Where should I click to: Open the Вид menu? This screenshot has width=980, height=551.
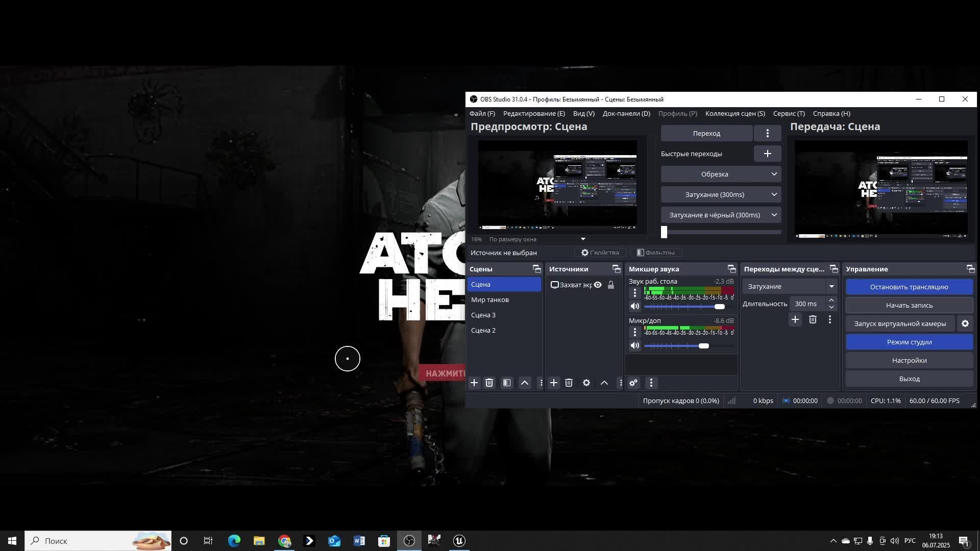coord(583,113)
